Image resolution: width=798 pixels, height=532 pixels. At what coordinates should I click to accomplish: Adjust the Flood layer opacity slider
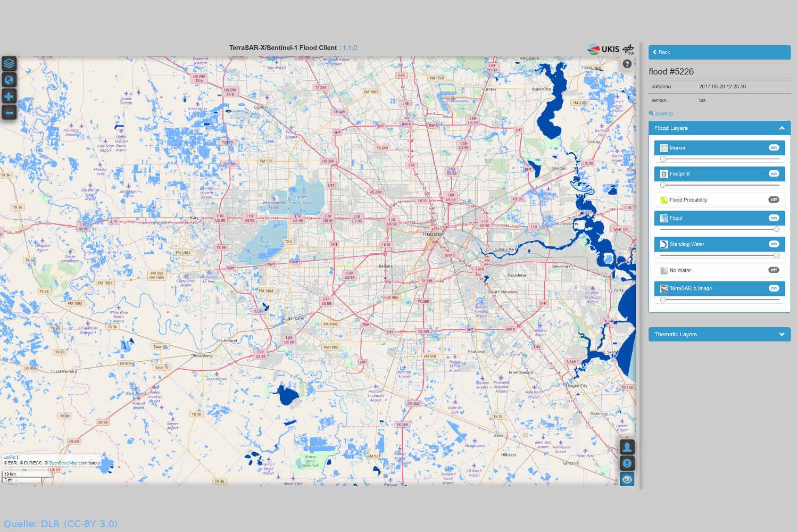(719, 229)
